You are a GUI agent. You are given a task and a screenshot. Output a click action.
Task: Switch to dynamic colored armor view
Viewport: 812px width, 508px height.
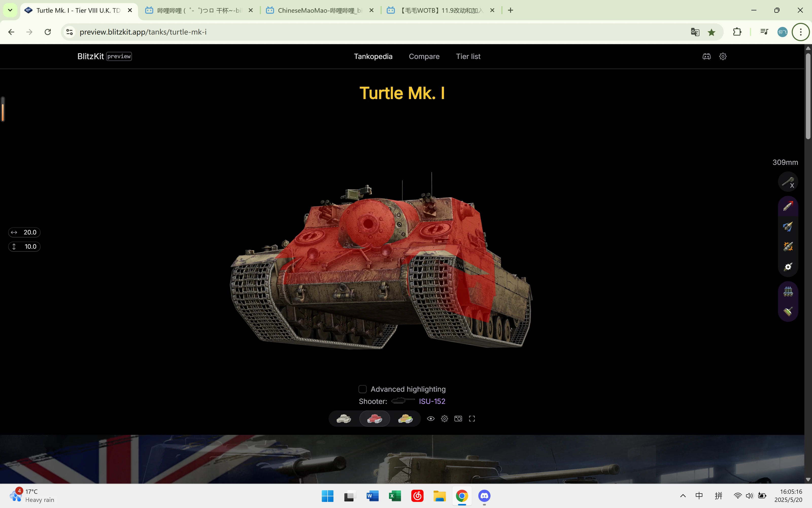[x=405, y=419]
